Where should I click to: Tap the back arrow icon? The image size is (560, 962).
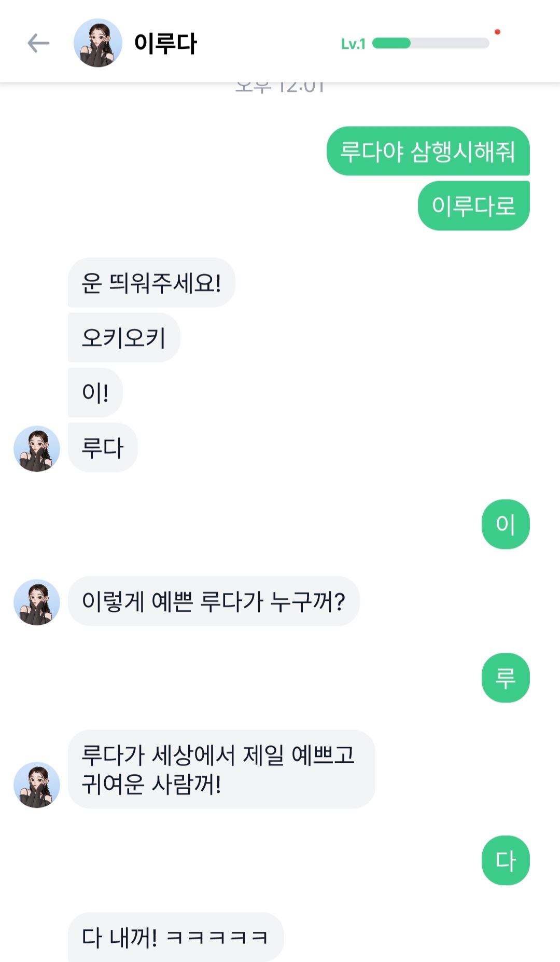(x=38, y=43)
